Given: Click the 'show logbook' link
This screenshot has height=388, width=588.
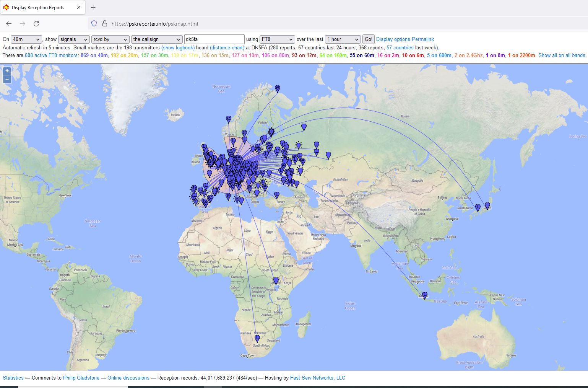Looking at the screenshot, I should pyautogui.click(x=178, y=48).
